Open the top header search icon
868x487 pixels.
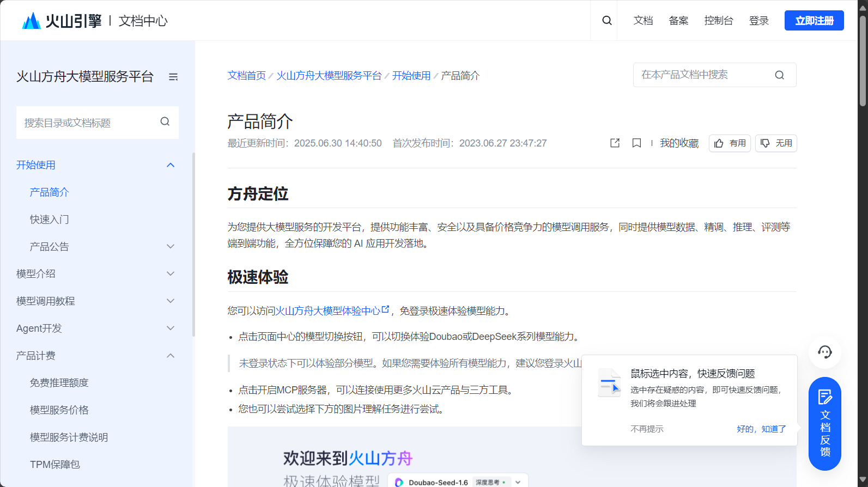(x=606, y=21)
